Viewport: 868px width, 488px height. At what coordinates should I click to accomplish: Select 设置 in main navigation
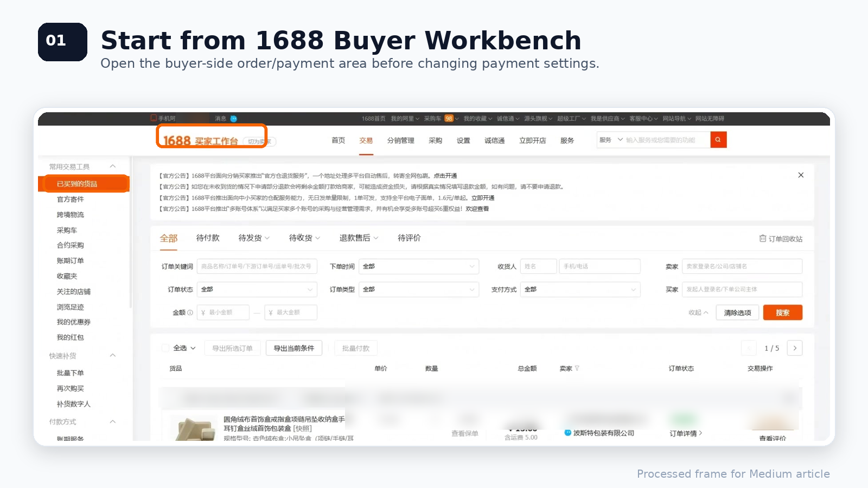(464, 140)
